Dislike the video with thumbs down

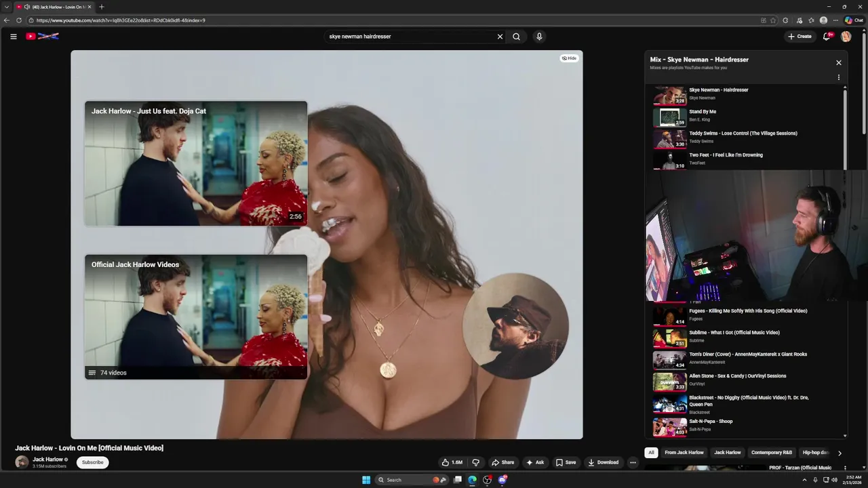475,462
